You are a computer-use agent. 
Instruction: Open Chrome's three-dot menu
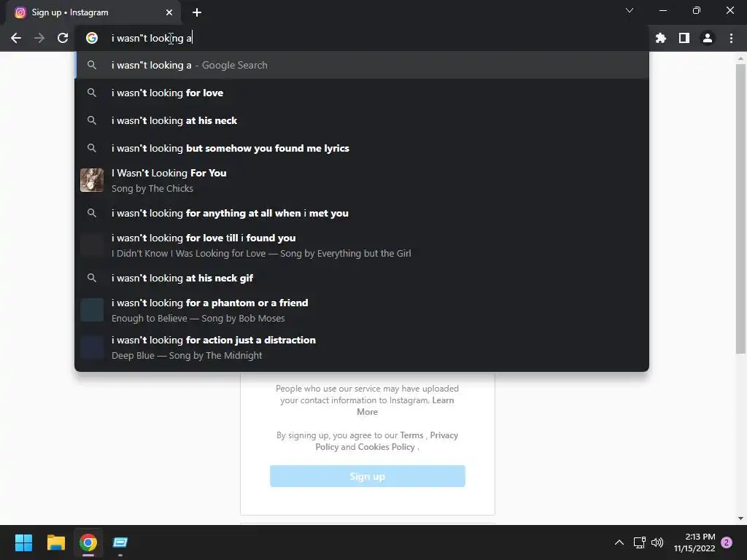731,38
